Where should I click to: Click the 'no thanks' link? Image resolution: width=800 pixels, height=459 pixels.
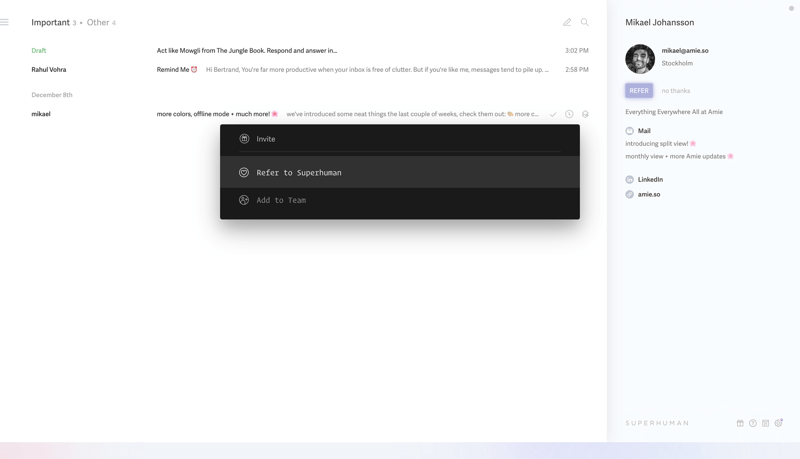point(676,91)
